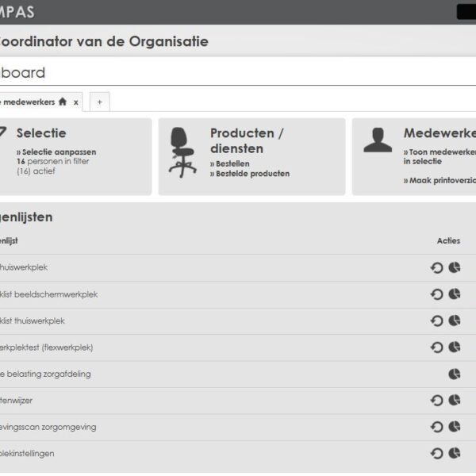Image resolution: width=476 pixels, height=476 pixels.
Task: Select the medewerkers tab
Action: coord(28,102)
